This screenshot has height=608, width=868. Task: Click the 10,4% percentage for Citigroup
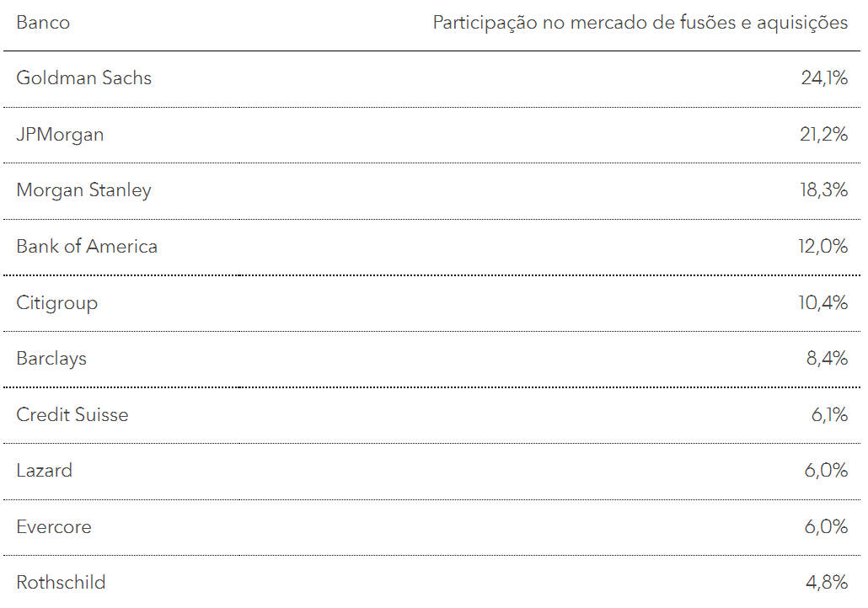(822, 302)
